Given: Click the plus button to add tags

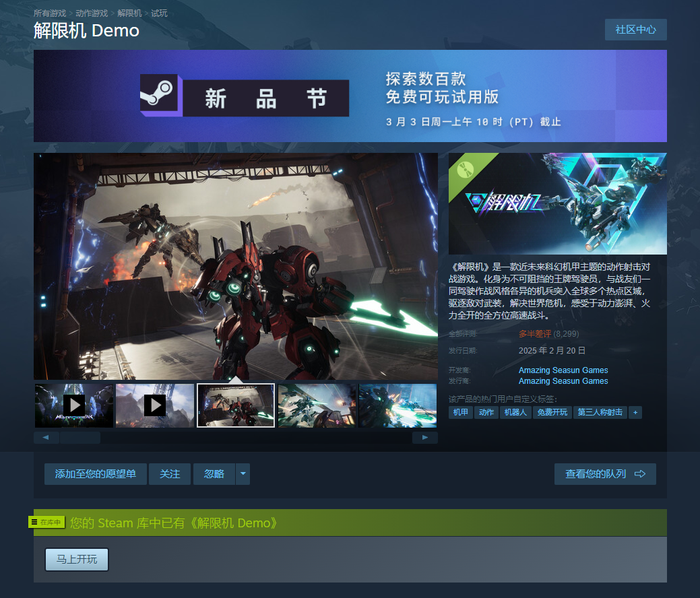Looking at the screenshot, I should pos(635,412).
